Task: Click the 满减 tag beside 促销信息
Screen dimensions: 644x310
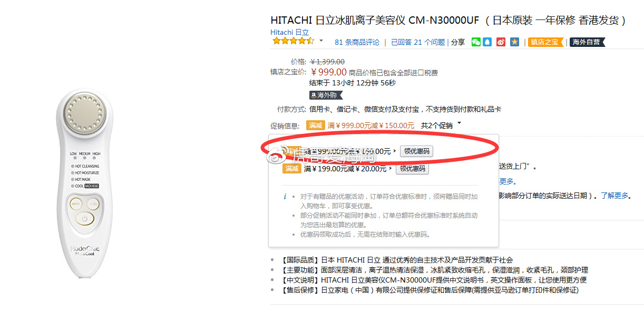Action: point(315,125)
